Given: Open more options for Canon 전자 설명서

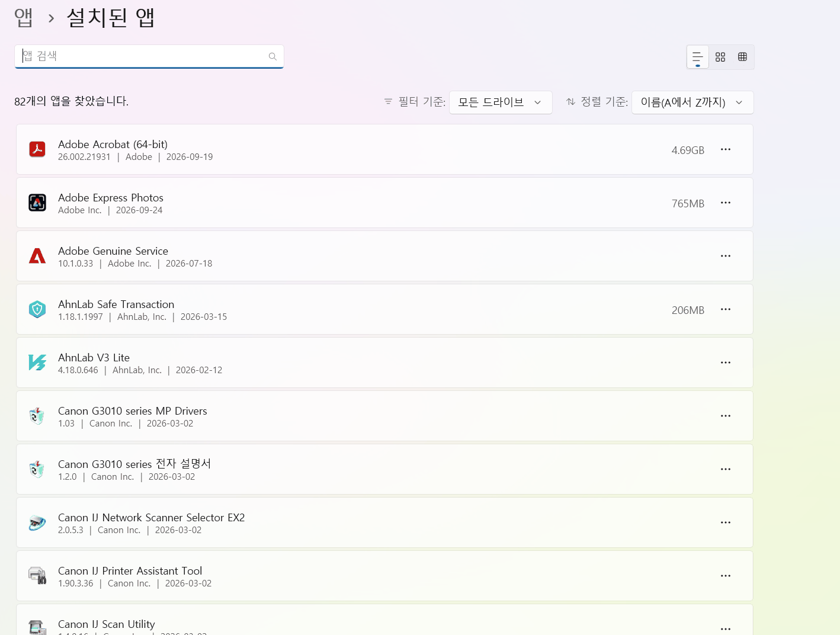Looking at the screenshot, I should click(726, 469).
